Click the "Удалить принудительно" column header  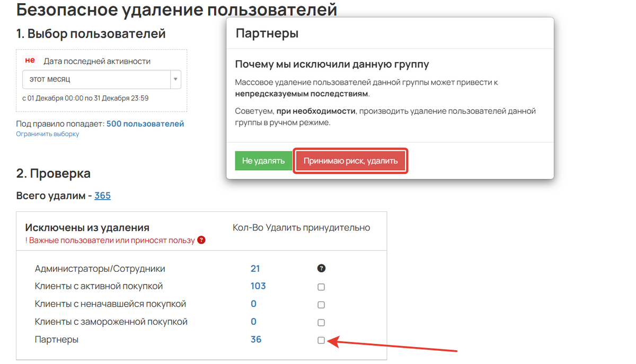click(x=318, y=227)
